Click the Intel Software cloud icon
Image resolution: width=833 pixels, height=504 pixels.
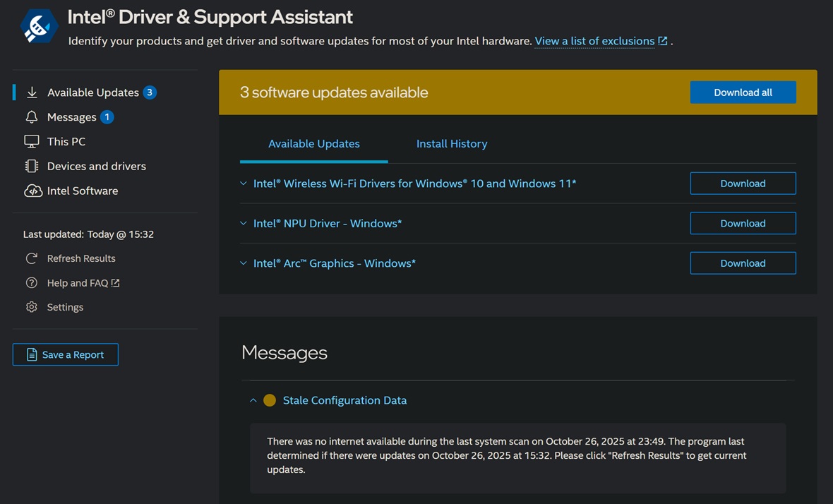coord(32,191)
